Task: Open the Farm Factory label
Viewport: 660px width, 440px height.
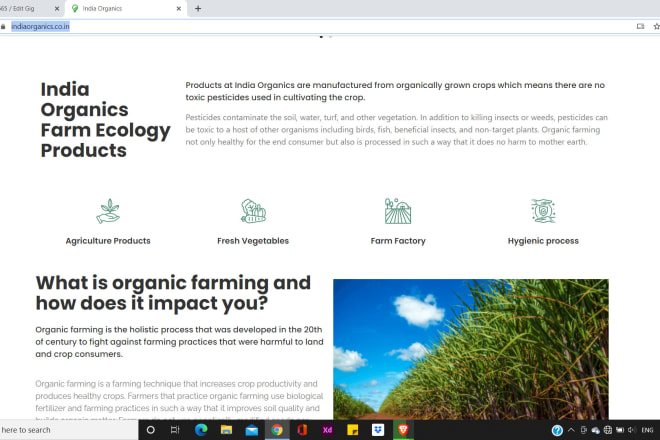Action: point(398,241)
